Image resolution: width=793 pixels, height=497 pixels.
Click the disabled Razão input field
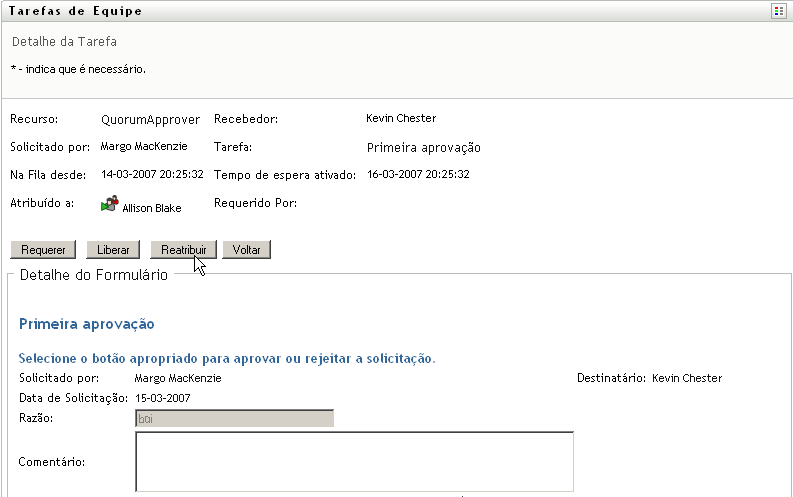(235, 418)
